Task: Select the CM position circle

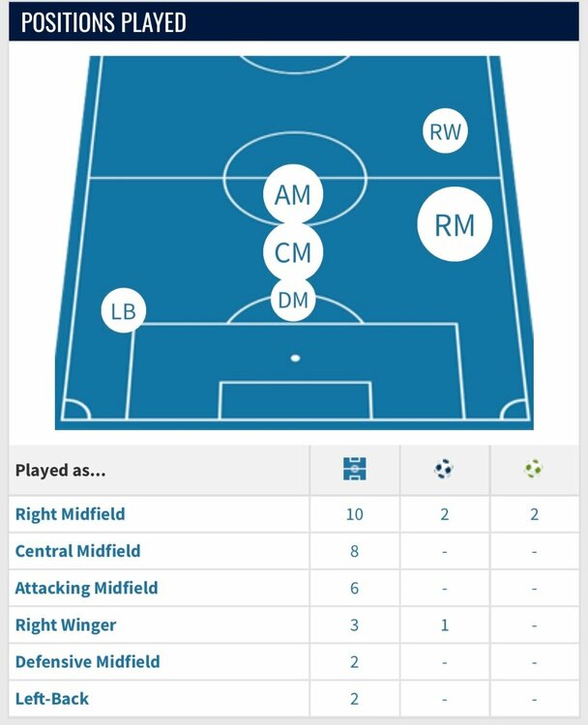Action: click(292, 253)
